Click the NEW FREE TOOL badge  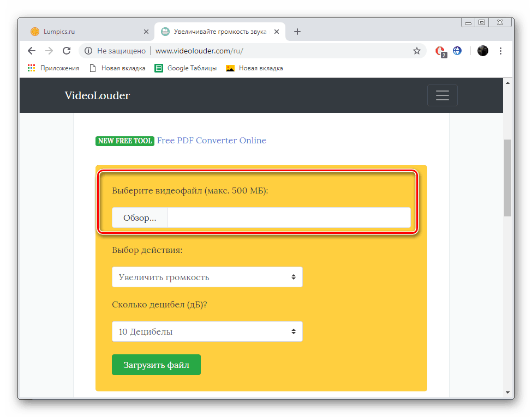(125, 141)
